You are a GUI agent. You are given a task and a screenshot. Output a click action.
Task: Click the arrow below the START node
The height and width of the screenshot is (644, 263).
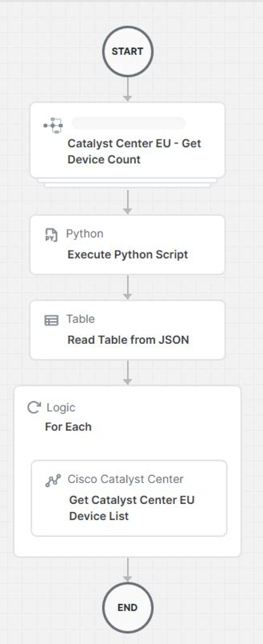(127, 89)
